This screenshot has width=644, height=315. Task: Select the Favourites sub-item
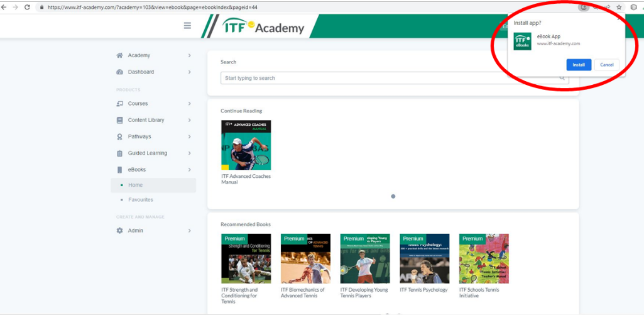pyautogui.click(x=153, y=199)
